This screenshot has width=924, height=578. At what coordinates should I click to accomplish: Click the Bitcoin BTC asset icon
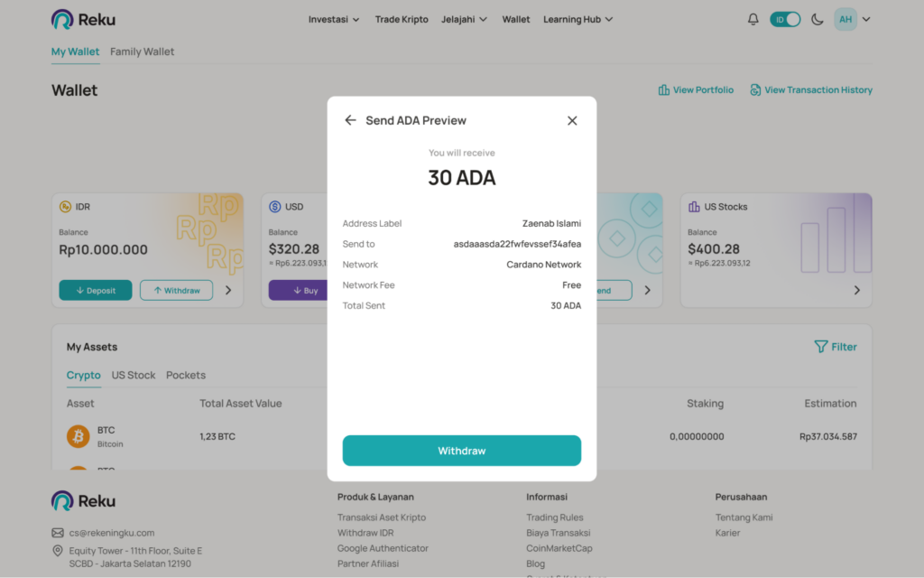(x=79, y=437)
